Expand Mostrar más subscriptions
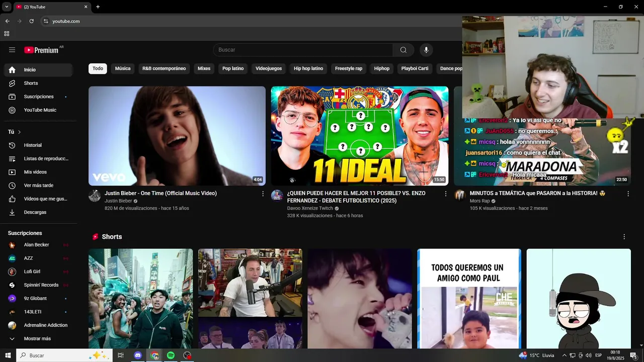 tap(38, 339)
